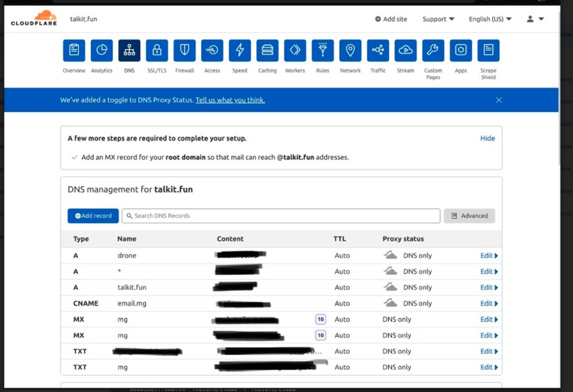
Task: Expand Edit for the drone record
Action: pyautogui.click(x=489, y=256)
